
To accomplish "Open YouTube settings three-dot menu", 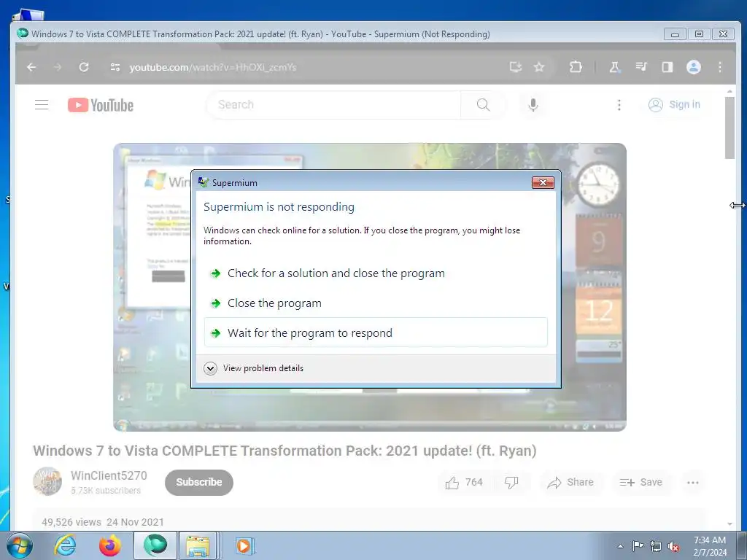I will 619,105.
